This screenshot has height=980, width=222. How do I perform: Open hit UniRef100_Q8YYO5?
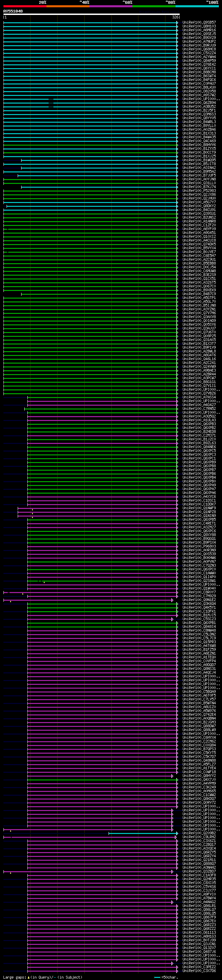coord(199,118)
